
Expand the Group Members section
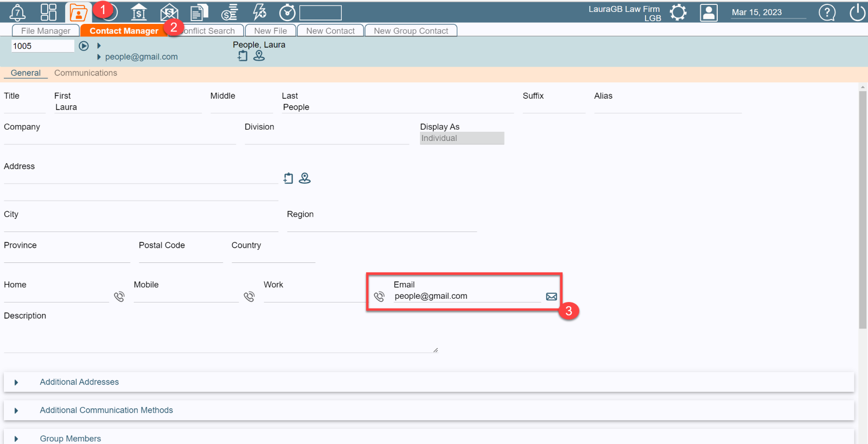(x=429, y=437)
